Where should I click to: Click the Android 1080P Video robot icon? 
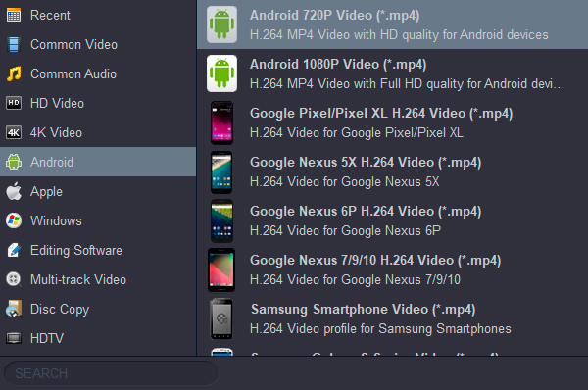point(221,73)
